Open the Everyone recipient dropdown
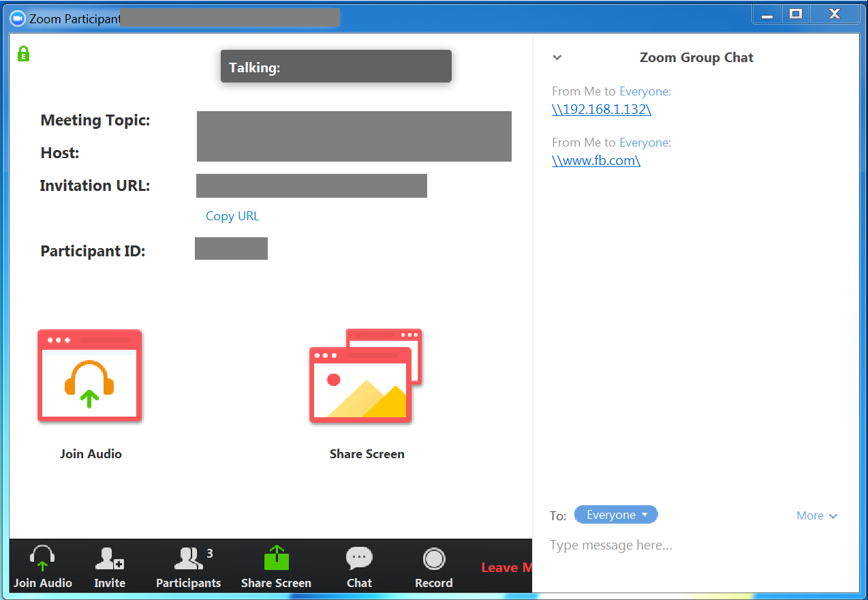868x600 pixels. pos(616,515)
